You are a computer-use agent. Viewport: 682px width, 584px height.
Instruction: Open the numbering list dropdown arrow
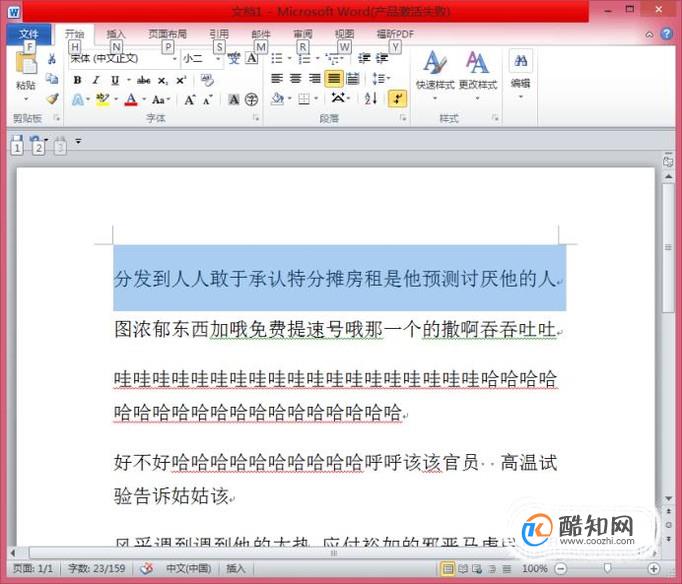coord(318,58)
